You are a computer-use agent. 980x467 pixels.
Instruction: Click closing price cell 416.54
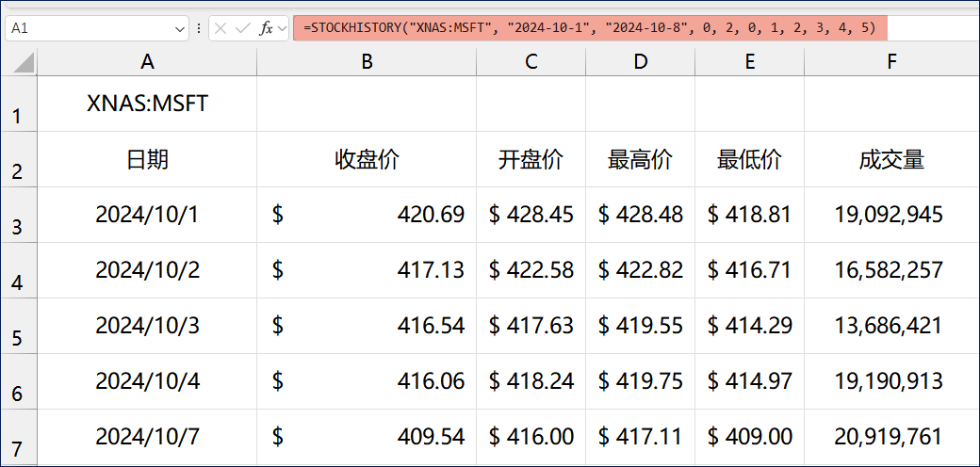[x=367, y=327]
